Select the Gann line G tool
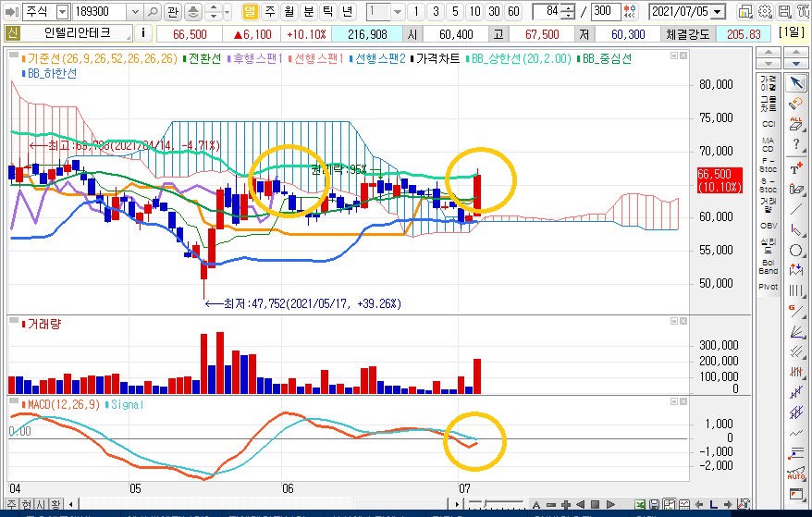812x517 pixels. 796,311
